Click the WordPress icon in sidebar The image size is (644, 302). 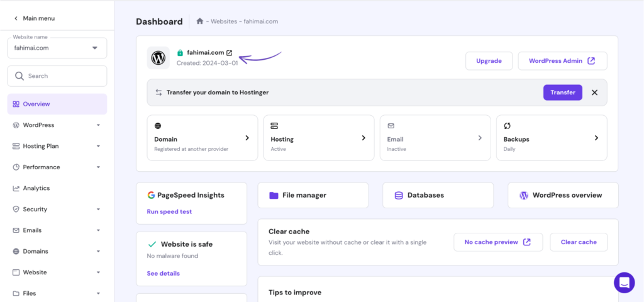coord(16,125)
